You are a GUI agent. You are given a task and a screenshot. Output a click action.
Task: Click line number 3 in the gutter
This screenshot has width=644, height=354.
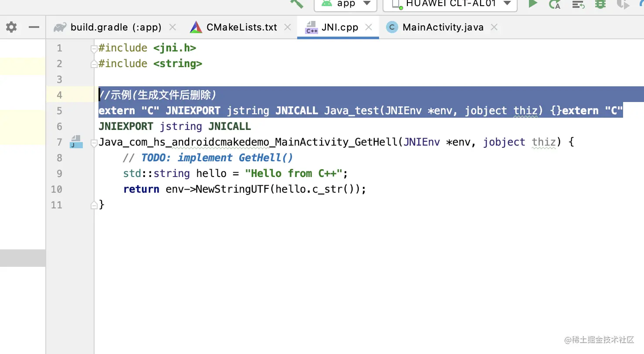(59, 79)
